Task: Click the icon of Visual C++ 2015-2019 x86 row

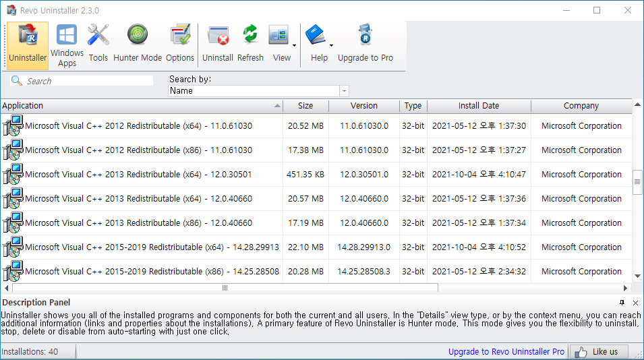Action: tap(13, 271)
